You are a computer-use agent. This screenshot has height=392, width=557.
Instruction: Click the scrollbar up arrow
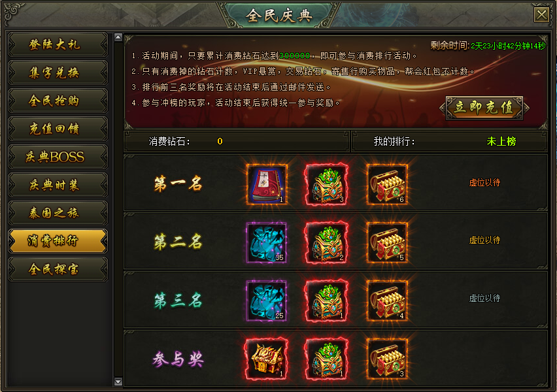point(118,37)
